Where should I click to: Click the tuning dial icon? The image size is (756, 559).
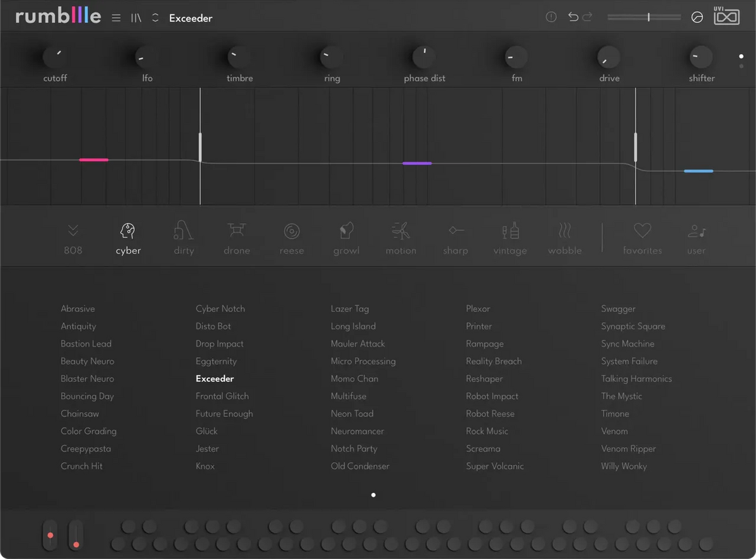pos(697,18)
